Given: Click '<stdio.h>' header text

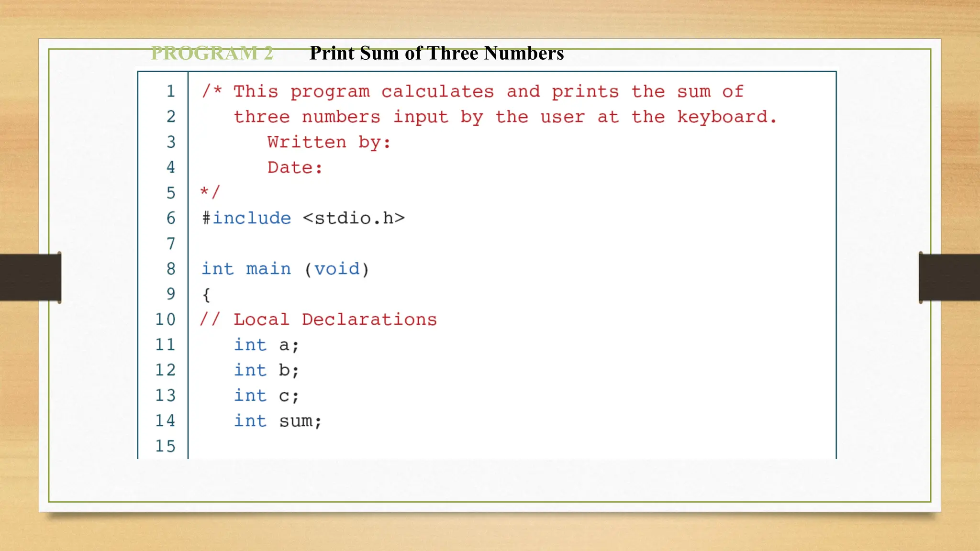Looking at the screenshot, I should (x=354, y=218).
